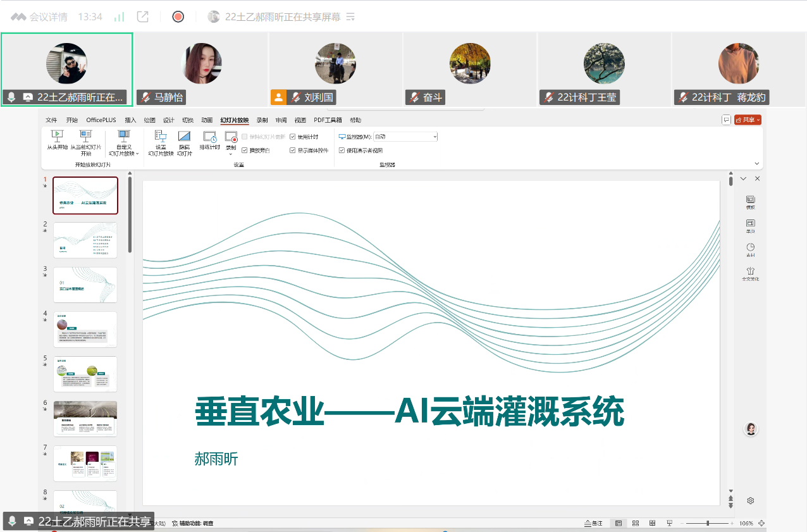
Task: Click the slide title 垂直农业——AI云端灌溉系统
Action: 410,412
